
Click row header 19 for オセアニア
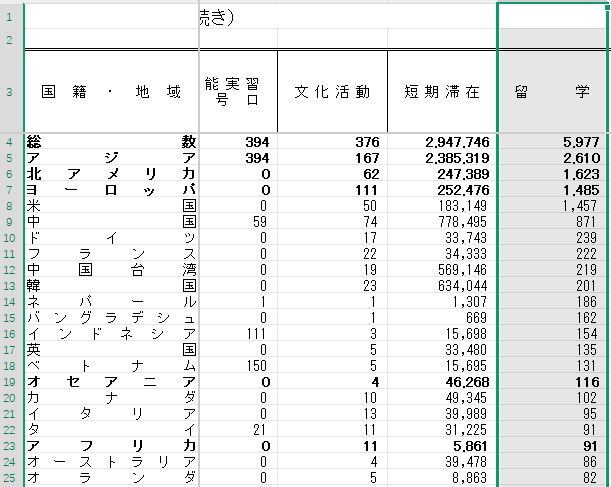[x=10, y=383]
